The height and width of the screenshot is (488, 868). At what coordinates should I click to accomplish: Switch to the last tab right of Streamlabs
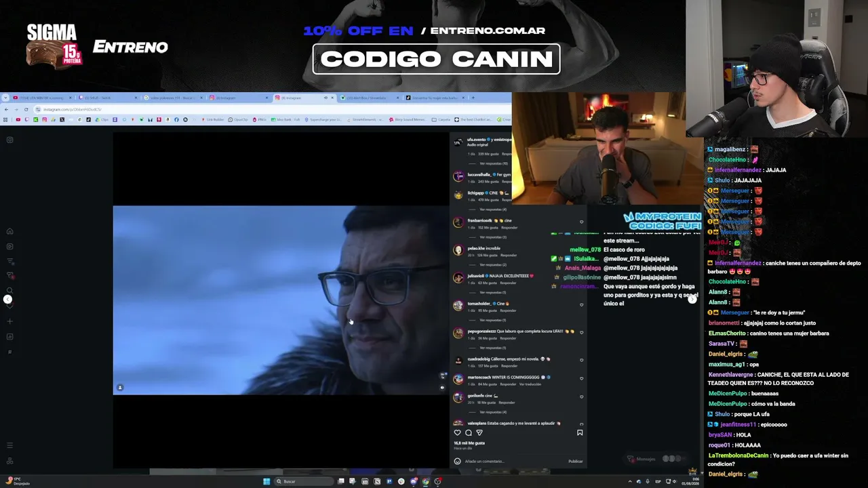click(x=435, y=98)
